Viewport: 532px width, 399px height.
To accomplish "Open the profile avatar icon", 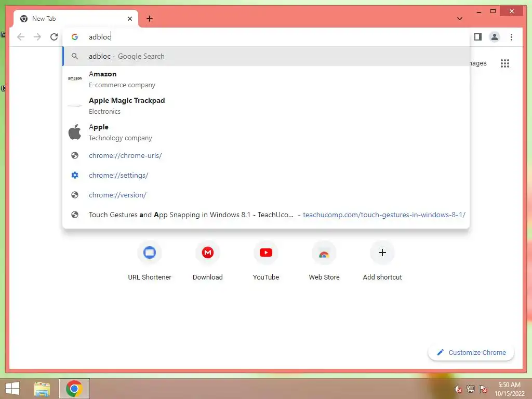I will tap(495, 37).
